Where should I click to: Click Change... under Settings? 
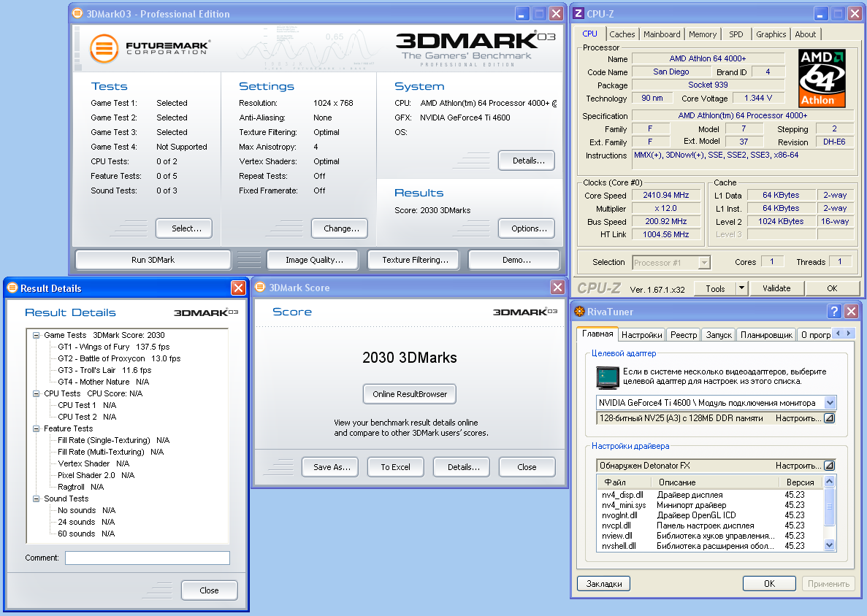340,228
